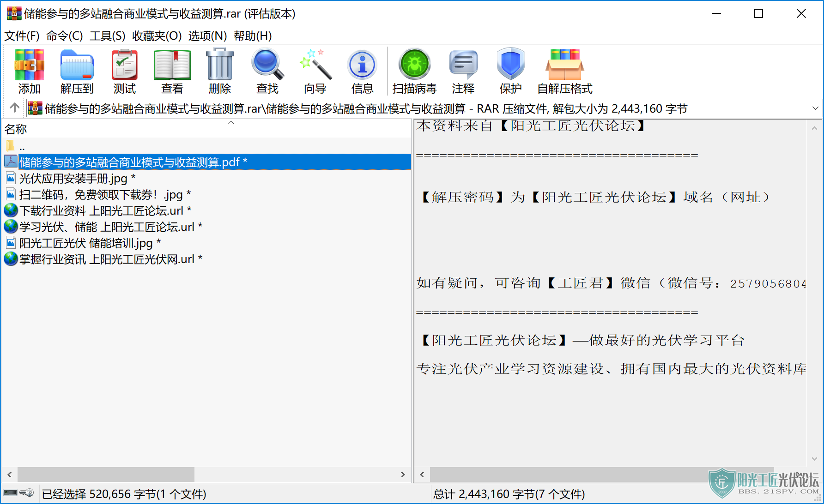
Task: Select file 光伏应用安装手册.jpg
Action: click(77, 178)
